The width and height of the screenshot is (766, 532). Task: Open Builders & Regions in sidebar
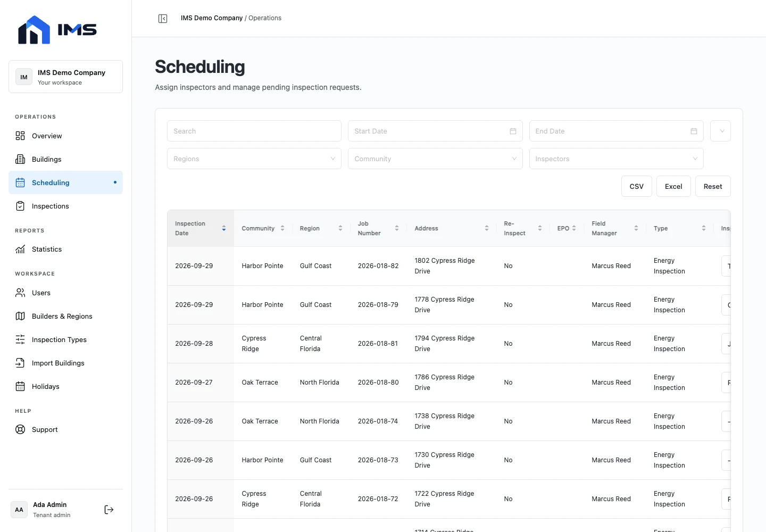click(x=65, y=316)
